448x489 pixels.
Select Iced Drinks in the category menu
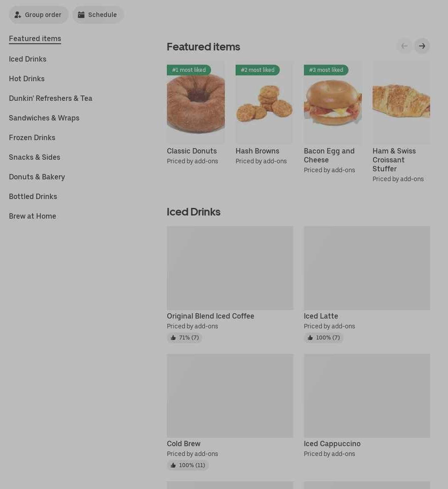(28, 59)
